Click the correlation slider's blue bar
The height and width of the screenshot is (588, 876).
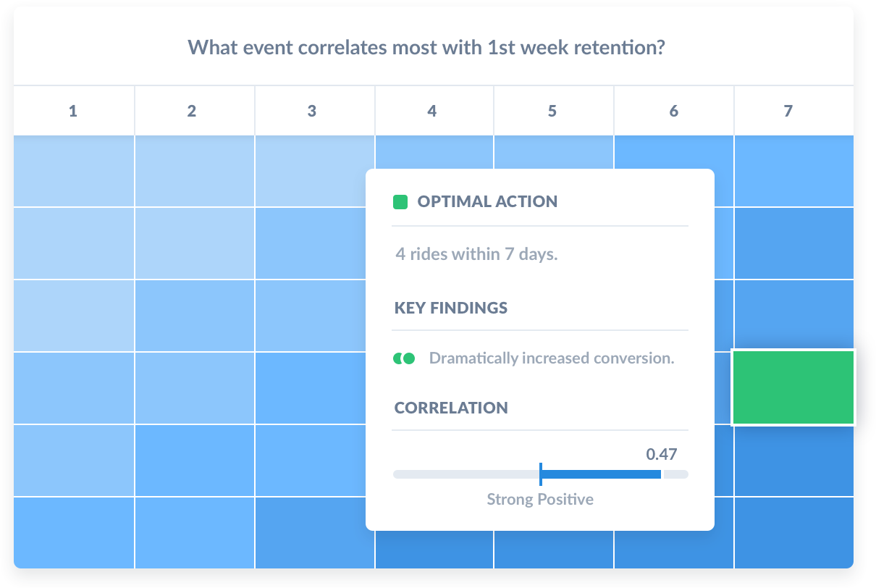coord(601,474)
